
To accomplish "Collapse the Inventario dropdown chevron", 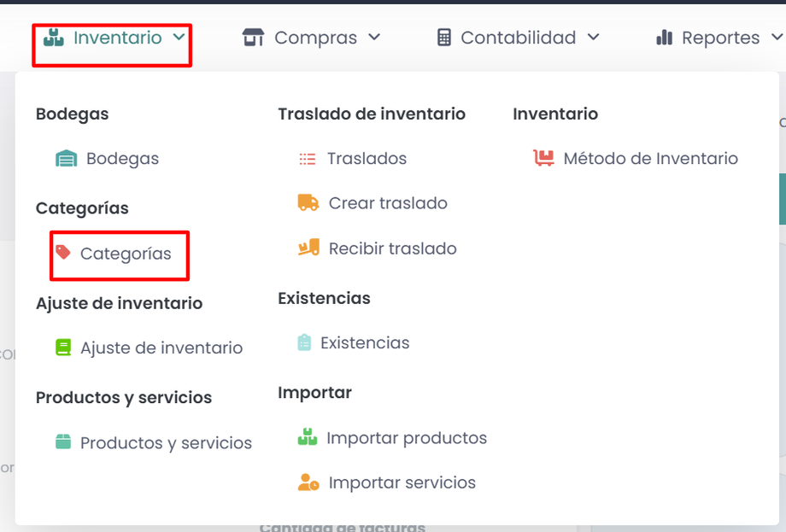I will tap(178, 38).
